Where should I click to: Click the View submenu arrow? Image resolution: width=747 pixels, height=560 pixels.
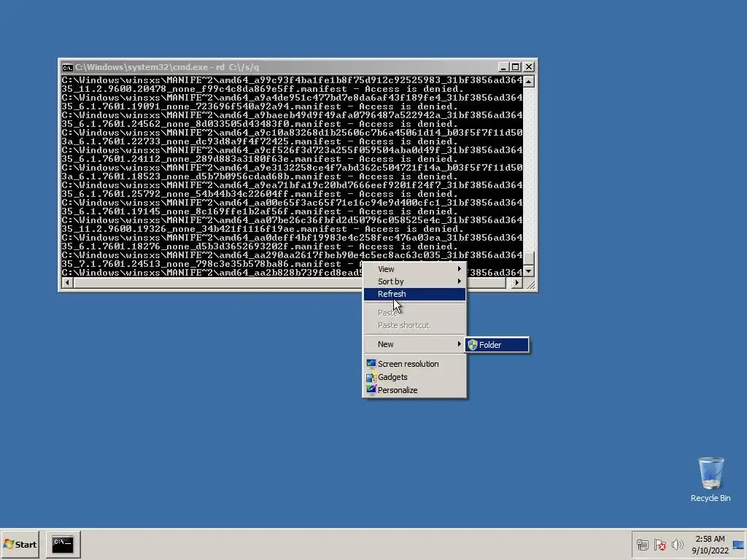460,269
